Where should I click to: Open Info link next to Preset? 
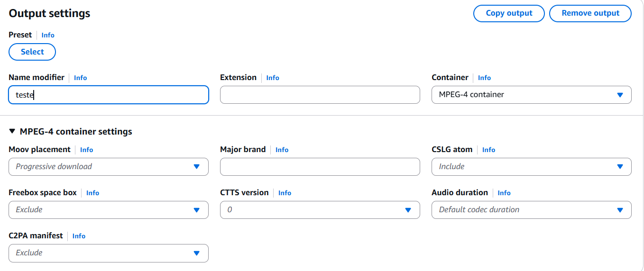coord(48,35)
